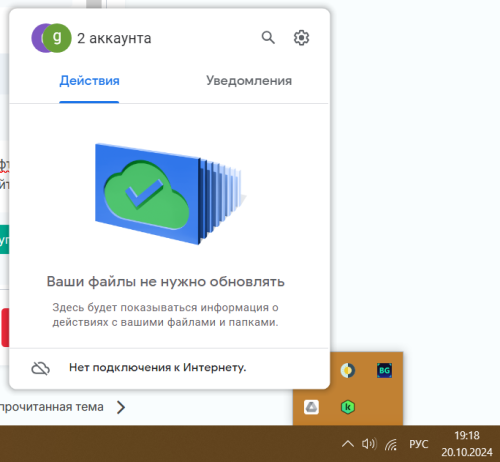Click the 'прочитанная тема' link in background window
500x462 pixels.
pos(52,407)
